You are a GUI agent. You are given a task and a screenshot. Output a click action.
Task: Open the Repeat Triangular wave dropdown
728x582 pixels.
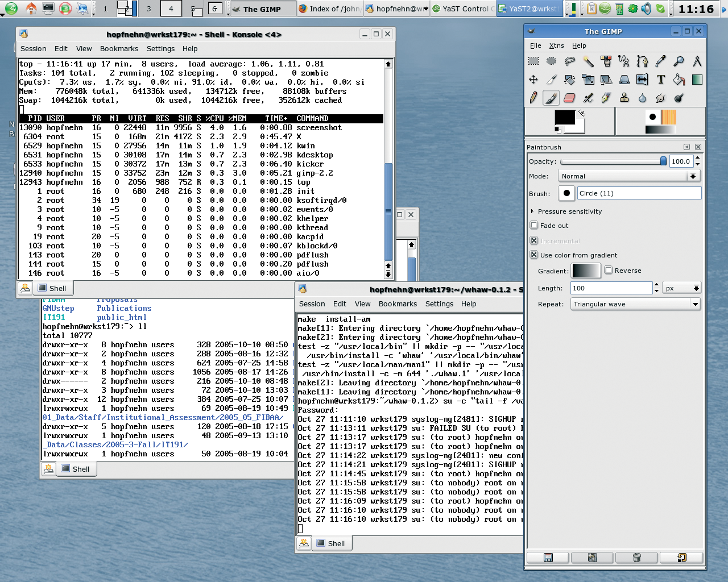[635, 304]
